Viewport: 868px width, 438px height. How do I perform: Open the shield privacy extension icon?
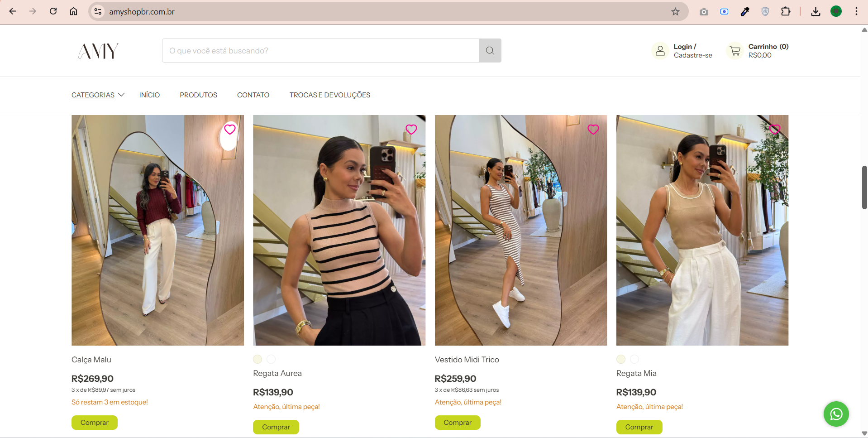(765, 12)
